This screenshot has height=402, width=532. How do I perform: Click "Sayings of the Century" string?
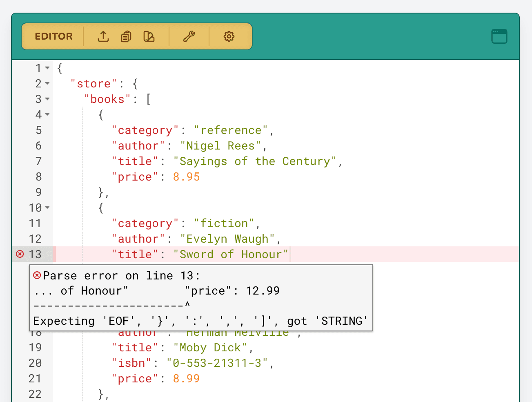click(255, 161)
